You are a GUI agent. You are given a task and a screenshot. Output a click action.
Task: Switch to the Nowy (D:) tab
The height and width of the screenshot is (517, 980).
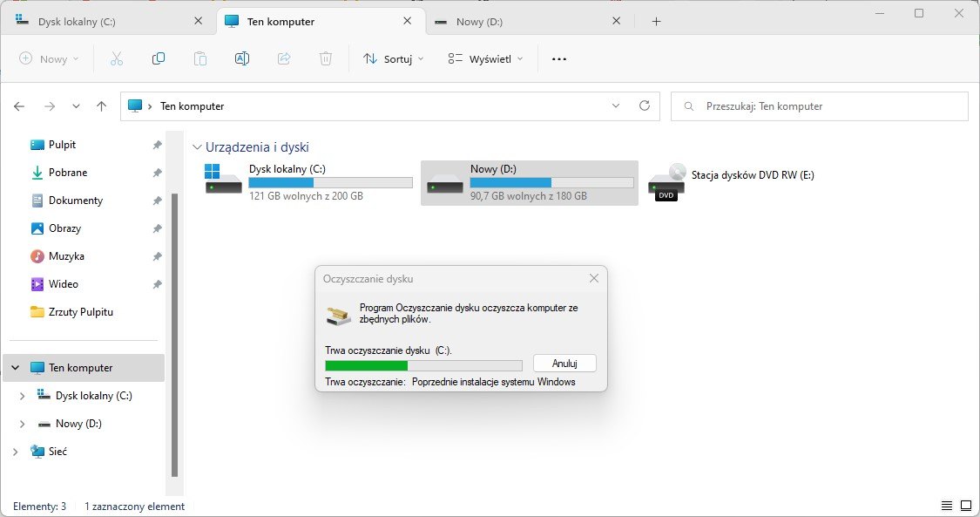(529, 21)
